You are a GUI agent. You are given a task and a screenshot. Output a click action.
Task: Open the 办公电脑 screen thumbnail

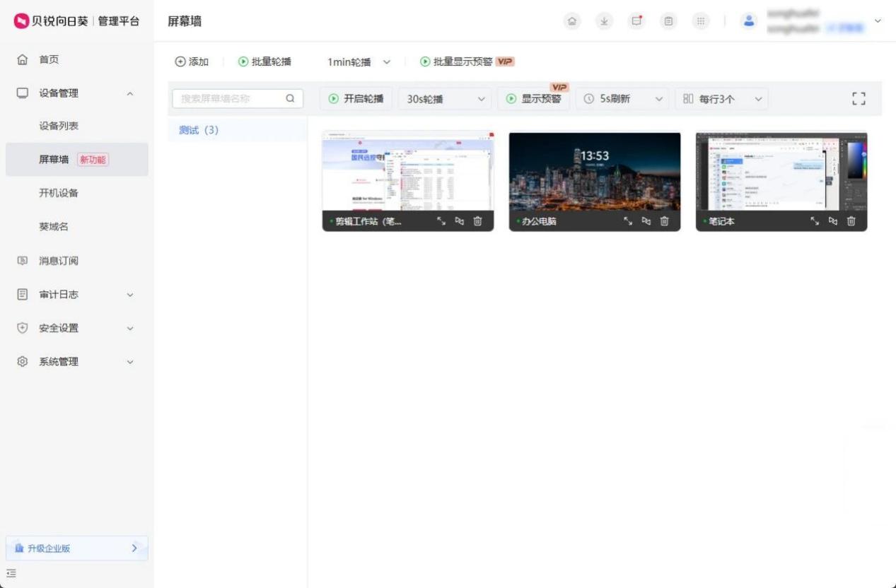(595, 171)
